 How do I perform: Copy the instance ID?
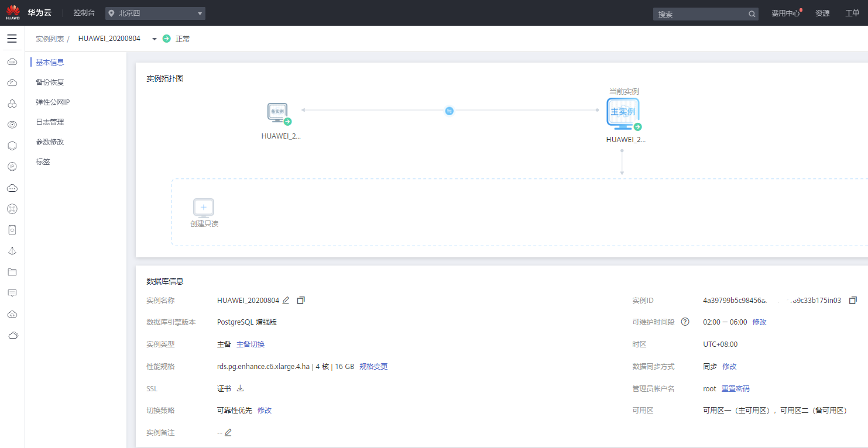click(x=853, y=300)
